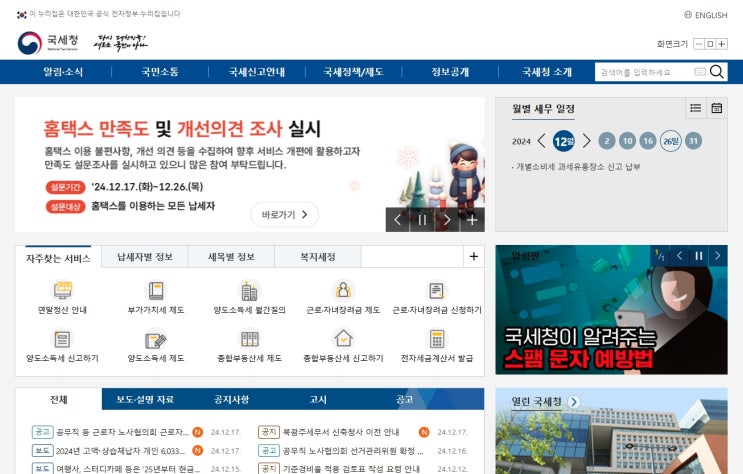Select day 16 in tax schedule
The width and height of the screenshot is (743, 474).
point(648,141)
